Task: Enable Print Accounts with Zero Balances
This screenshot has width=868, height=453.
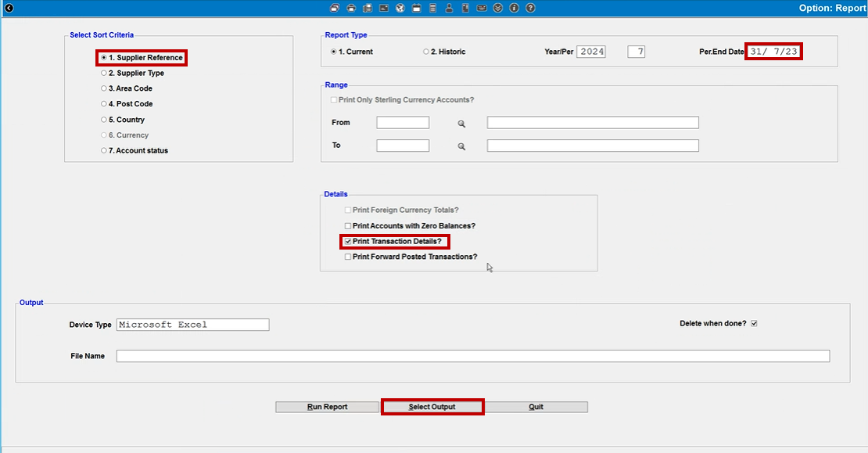Action: 410,226
